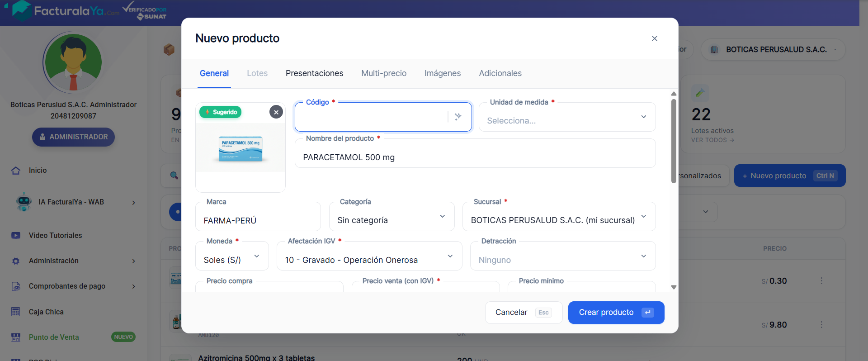Open the background filter dropdown chevron
868x361 pixels.
pyautogui.click(x=705, y=212)
